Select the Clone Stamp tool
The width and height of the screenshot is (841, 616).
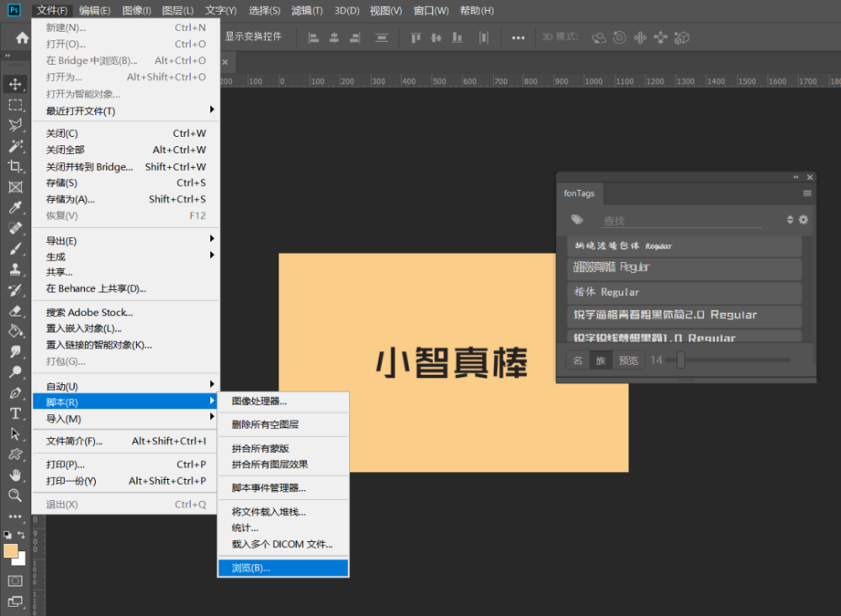click(x=15, y=269)
